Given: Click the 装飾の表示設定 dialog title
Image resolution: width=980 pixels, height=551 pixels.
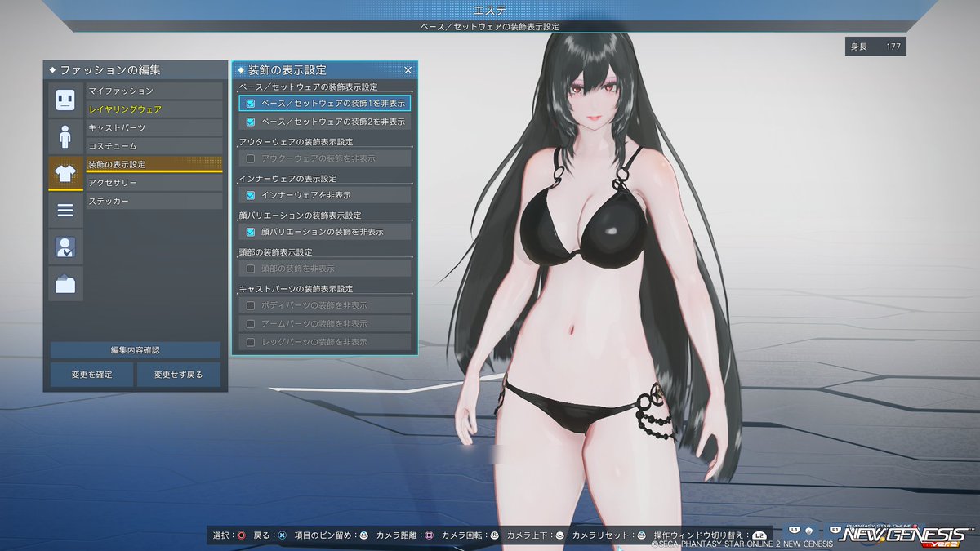Looking at the screenshot, I should [286, 70].
